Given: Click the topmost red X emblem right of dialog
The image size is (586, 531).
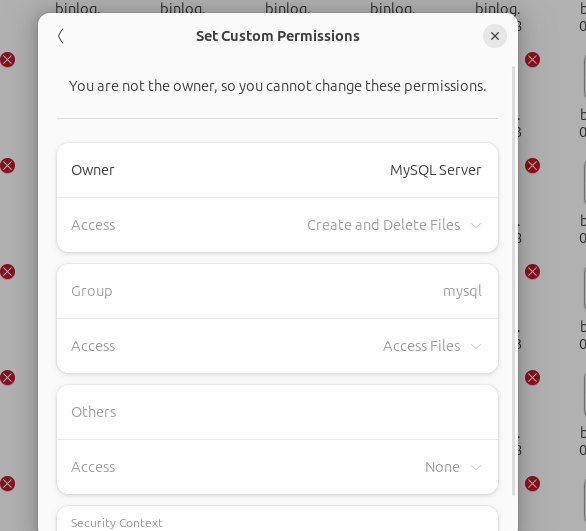Looking at the screenshot, I should pyautogui.click(x=533, y=60).
